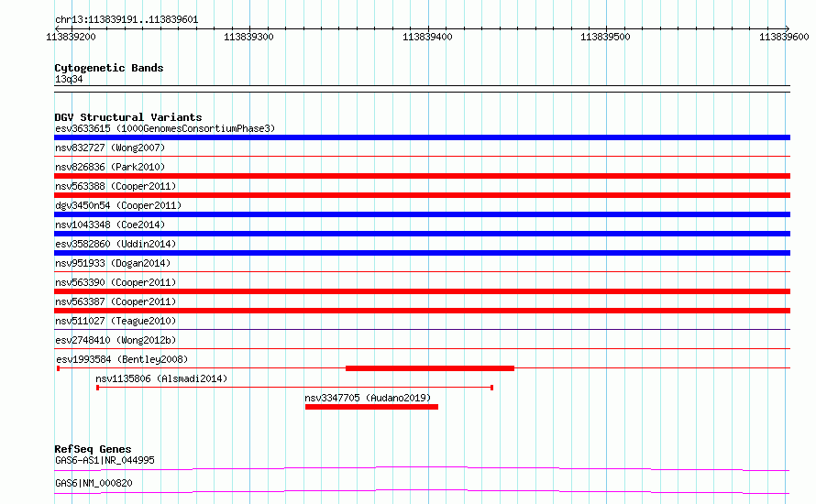
Task: Click the RefSeq Genes track title
Action: 93,449
